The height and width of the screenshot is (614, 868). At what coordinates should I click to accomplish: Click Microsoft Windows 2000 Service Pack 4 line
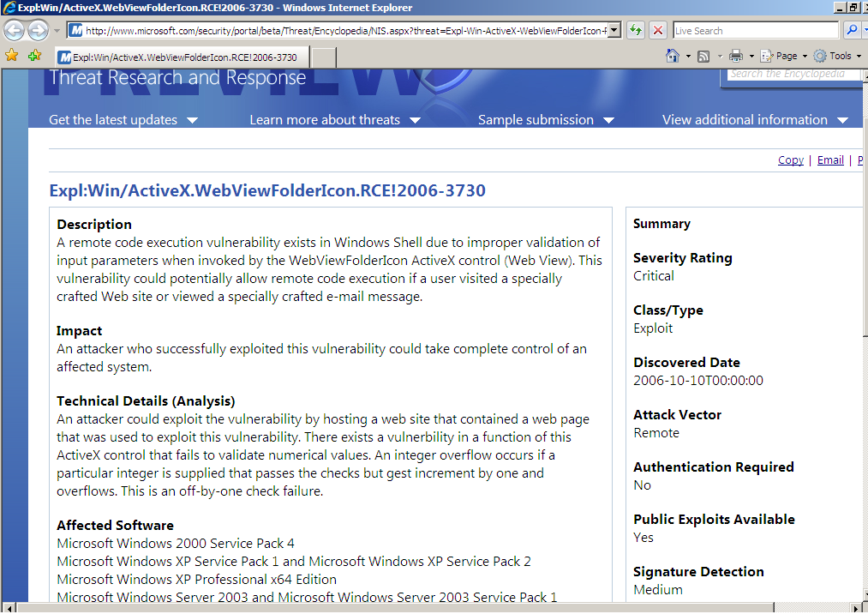click(176, 544)
